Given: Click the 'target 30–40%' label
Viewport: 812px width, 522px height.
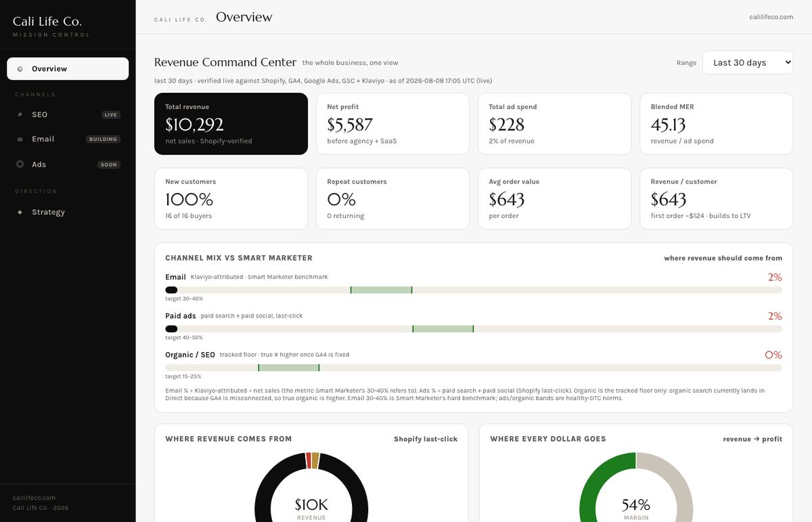Looking at the screenshot, I should [184, 299].
